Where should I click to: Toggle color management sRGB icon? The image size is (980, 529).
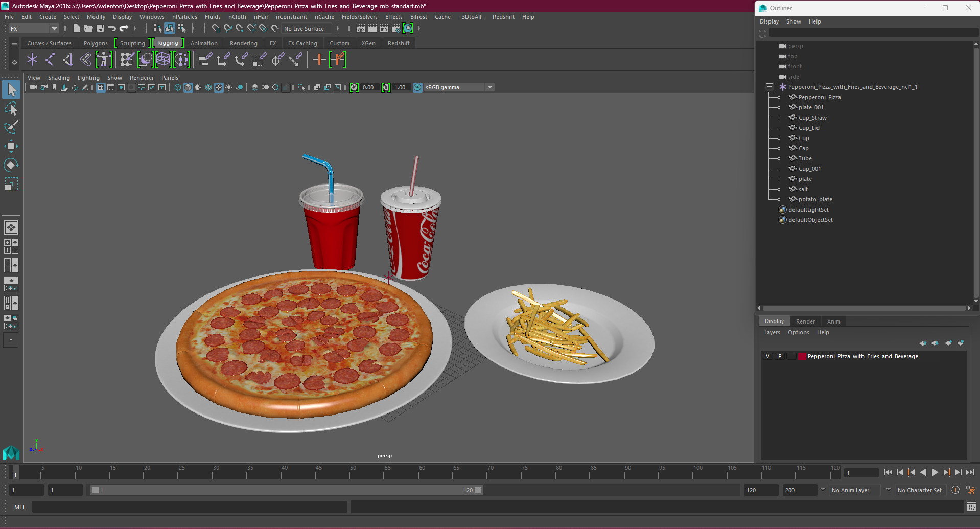click(x=417, y=87)
